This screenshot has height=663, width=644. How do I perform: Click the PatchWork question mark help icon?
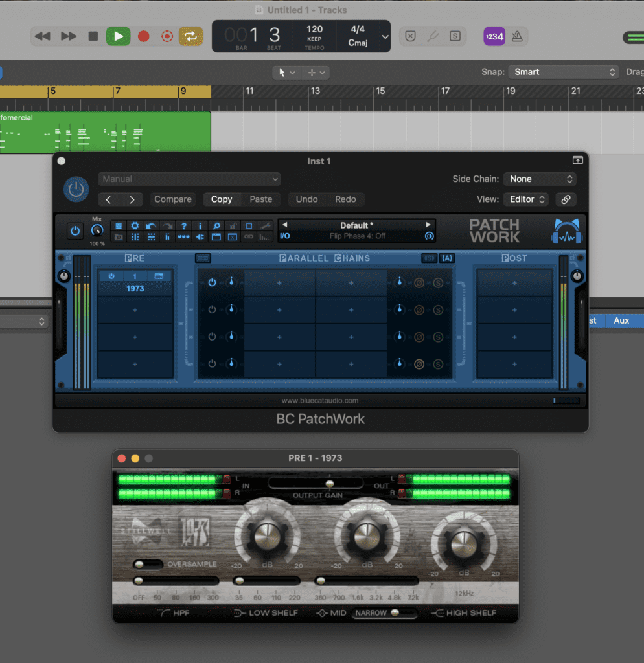183,226
